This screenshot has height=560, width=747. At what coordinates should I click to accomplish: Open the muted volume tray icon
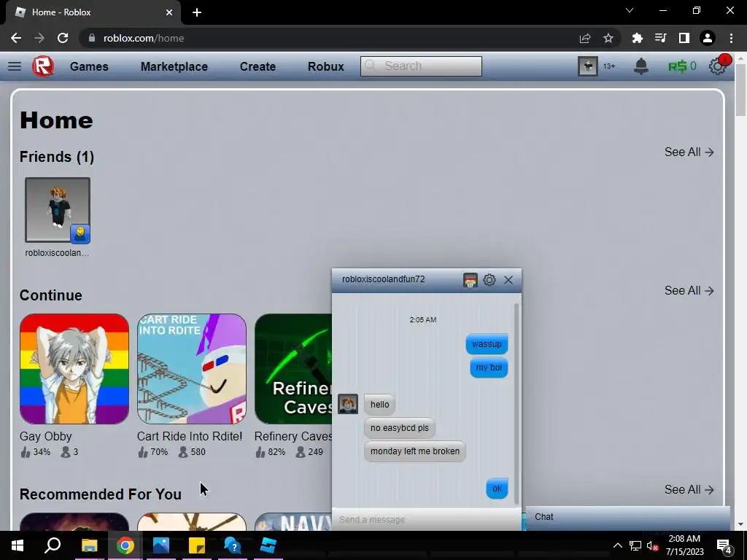click(652, 545)
